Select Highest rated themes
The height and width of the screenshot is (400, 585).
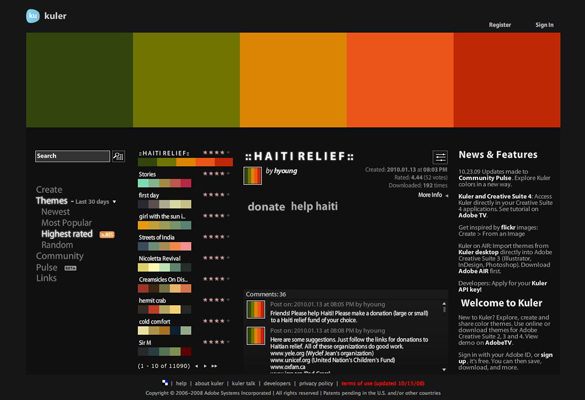tap(67, 234)
